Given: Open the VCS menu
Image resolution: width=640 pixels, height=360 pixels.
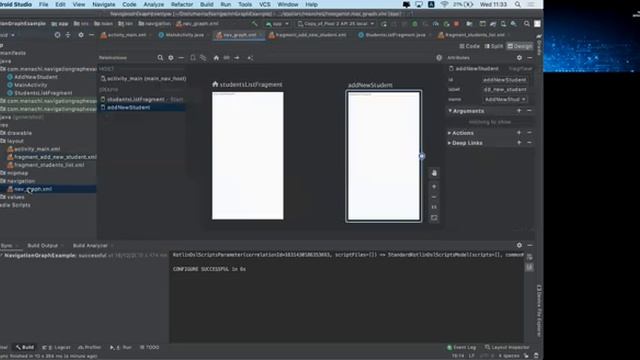Looking at the screenshot, I should click(264, 4).
